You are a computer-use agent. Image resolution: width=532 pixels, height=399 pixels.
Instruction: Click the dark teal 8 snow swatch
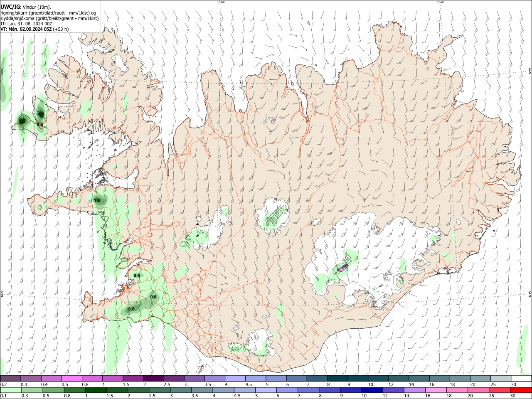pyautogui.click(x=337, y=378)
